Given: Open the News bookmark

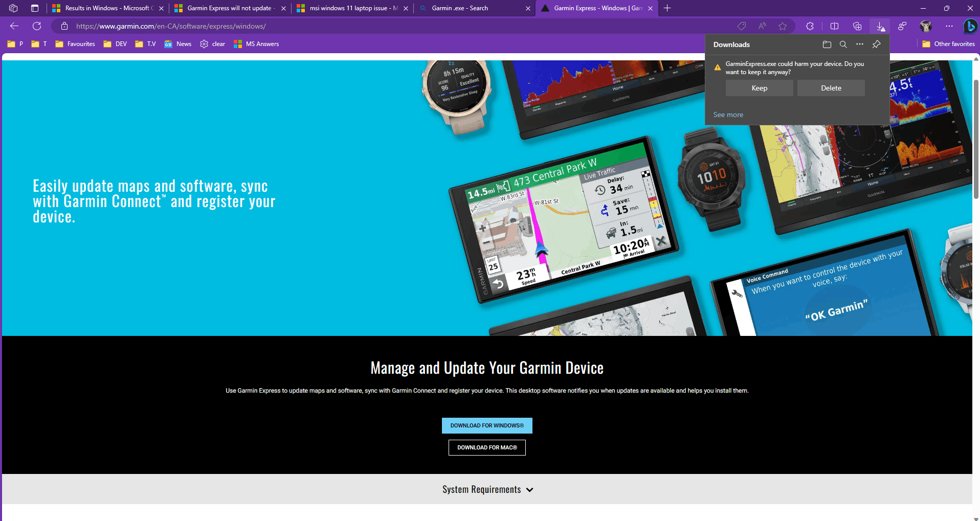Looking at the screenshot, I should (x=178, y=44).
